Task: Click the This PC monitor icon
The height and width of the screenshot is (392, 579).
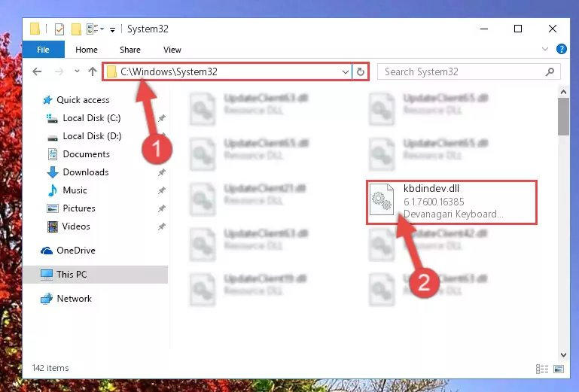Action: [x=47, y=275]
